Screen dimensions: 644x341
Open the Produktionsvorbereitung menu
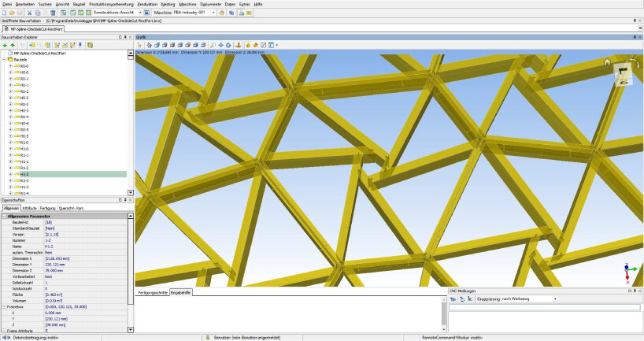(x=111, y=4)
